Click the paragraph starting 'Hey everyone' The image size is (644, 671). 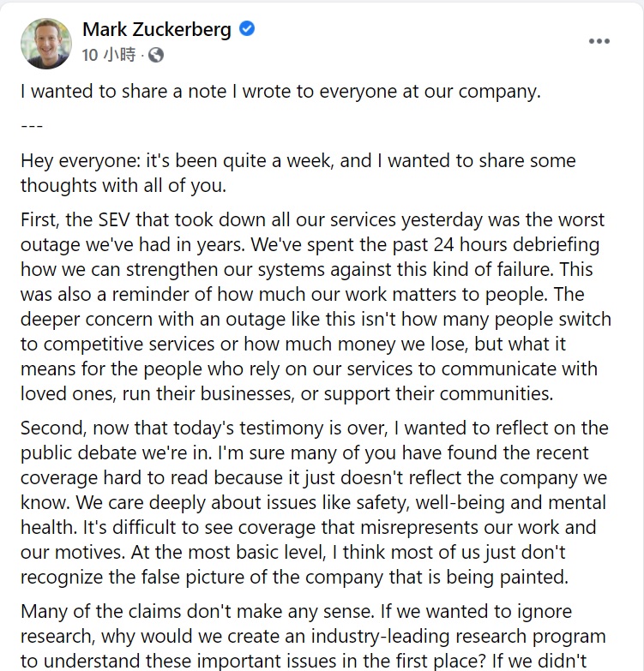coord(298,173)
